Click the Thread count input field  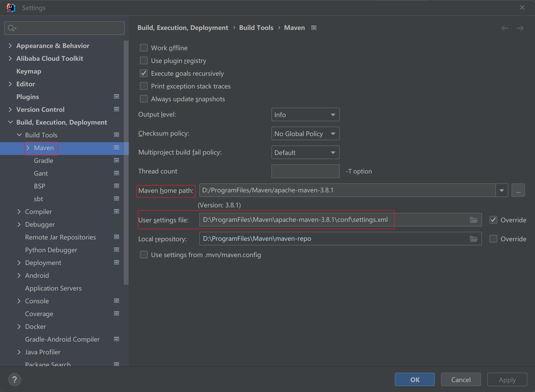click(305, 171)
